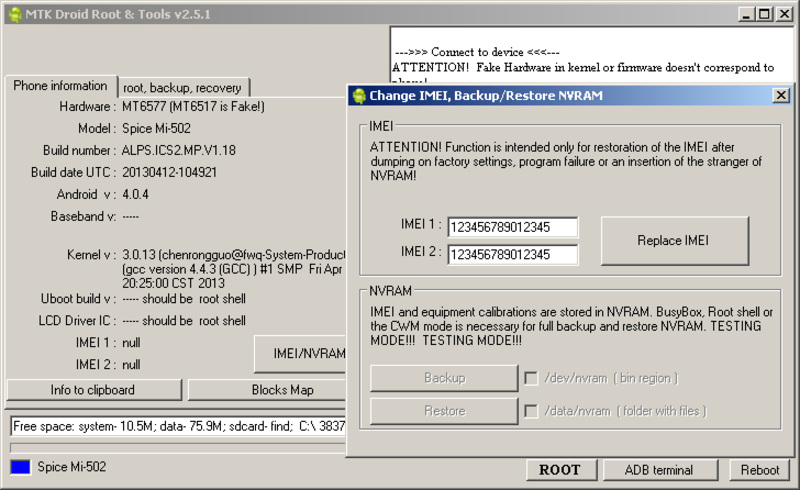Select the Model value Spice Mi-502
The height and width of the screenshot is (490, 800).
click(x=156, y=129)
